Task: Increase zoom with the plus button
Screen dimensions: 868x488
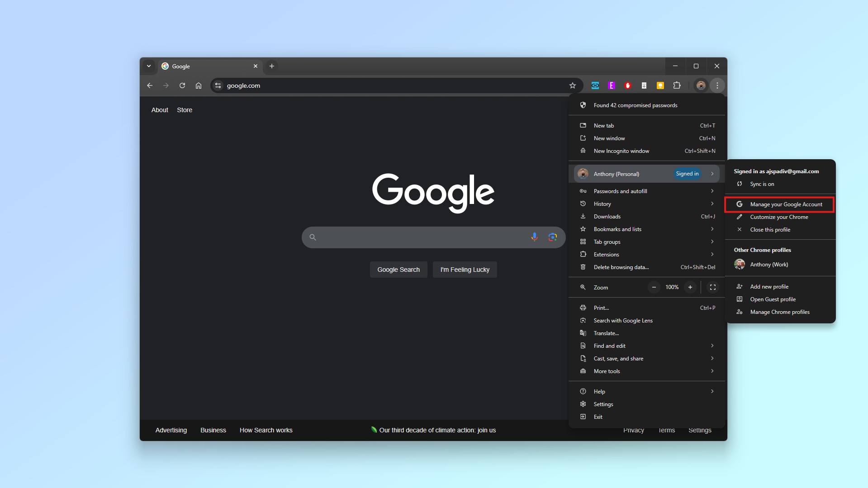Action: [690, 287]
